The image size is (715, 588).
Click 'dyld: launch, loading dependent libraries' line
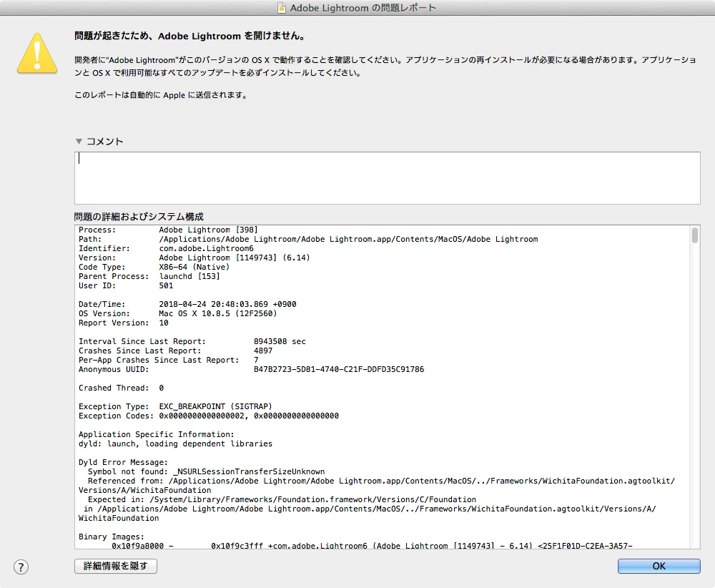(175, 444)
